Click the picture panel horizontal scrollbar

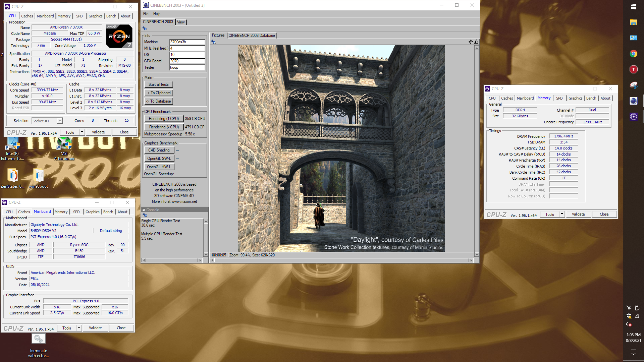[x=341, y=260]
